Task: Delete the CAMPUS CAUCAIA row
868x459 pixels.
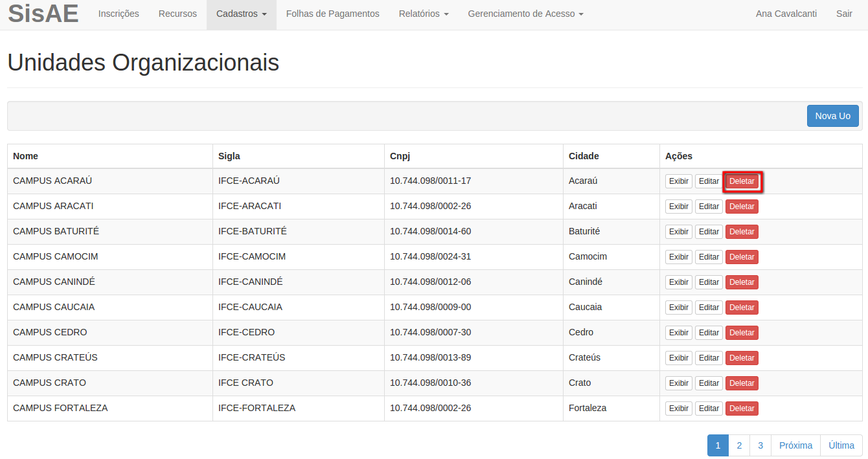Action: pyautogui.click(x=742, y=308)
